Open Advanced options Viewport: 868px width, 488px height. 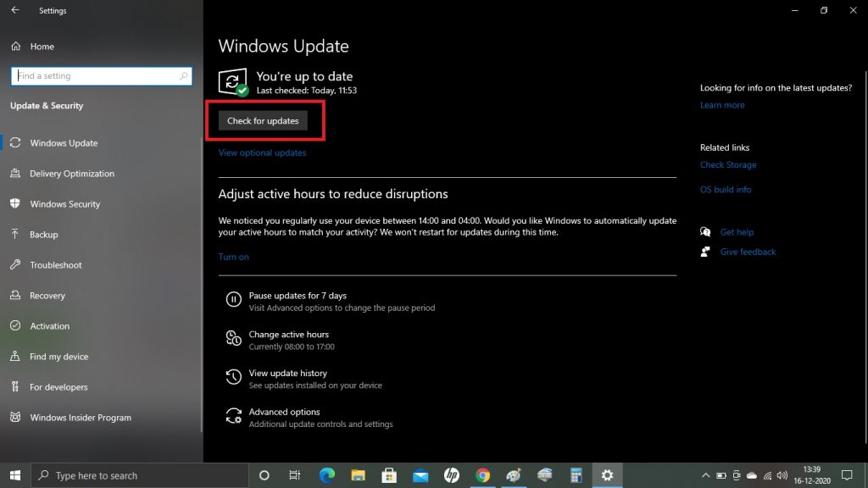tap(284, 412)
